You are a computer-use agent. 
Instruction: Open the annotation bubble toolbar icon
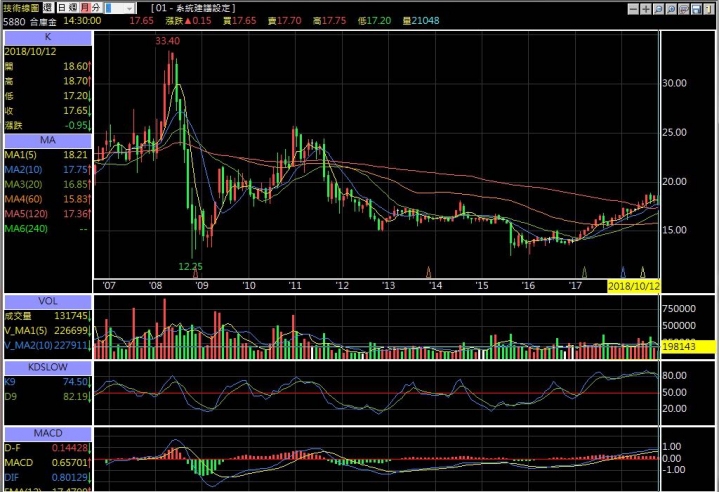683,9
